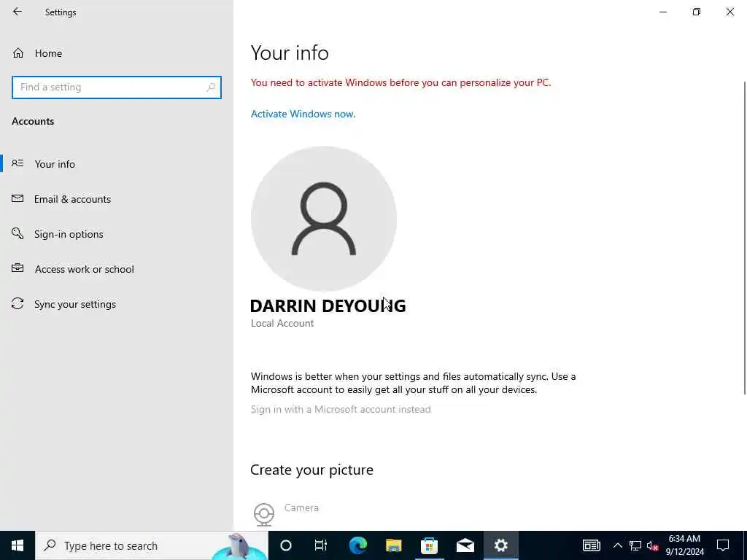Open News and interests on the taskbar

591,545
